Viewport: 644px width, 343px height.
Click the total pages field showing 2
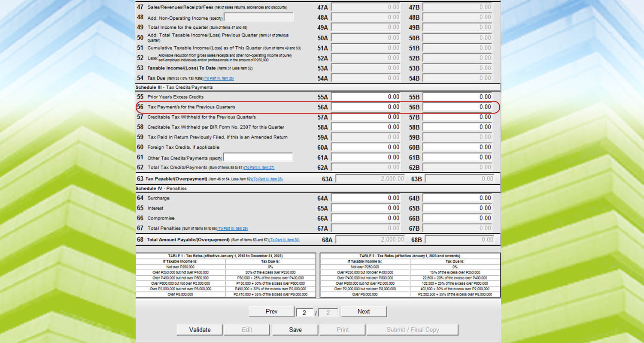coord(328,313)
